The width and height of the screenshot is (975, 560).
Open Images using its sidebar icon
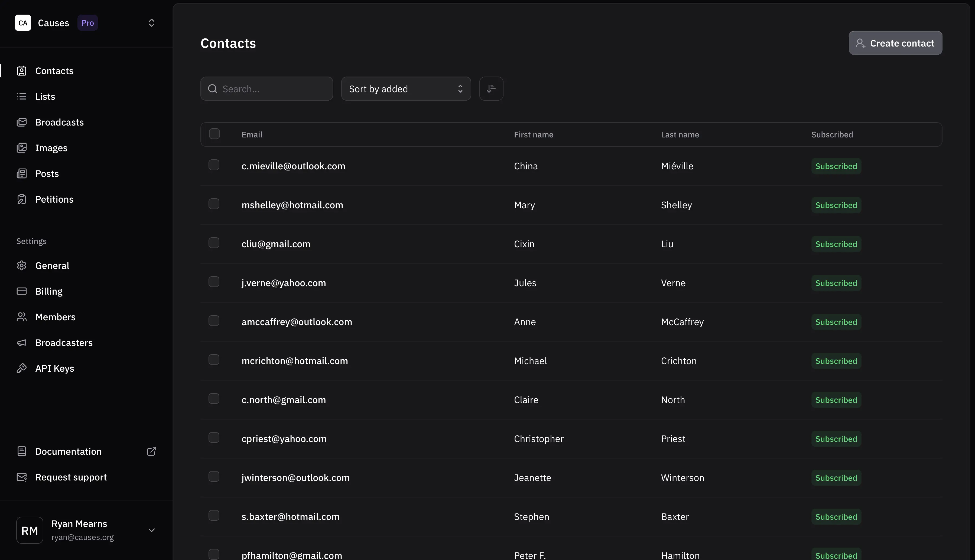[22, 148]
